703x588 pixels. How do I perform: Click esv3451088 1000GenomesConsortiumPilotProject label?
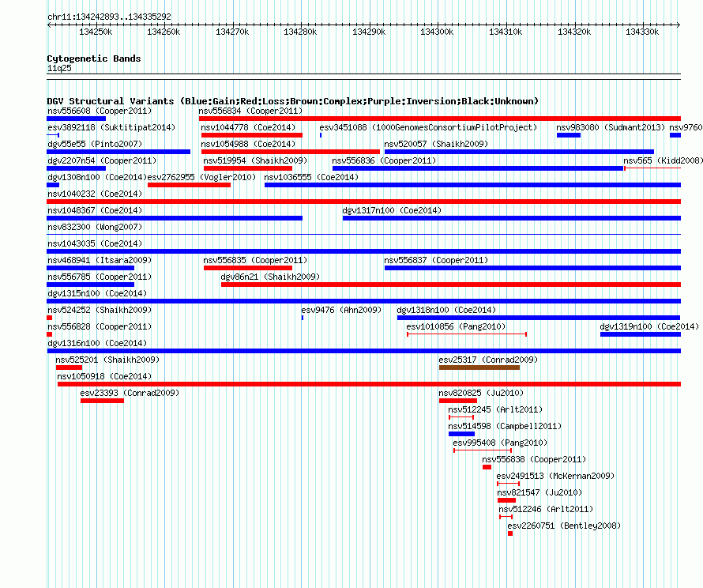pos(428,127)
